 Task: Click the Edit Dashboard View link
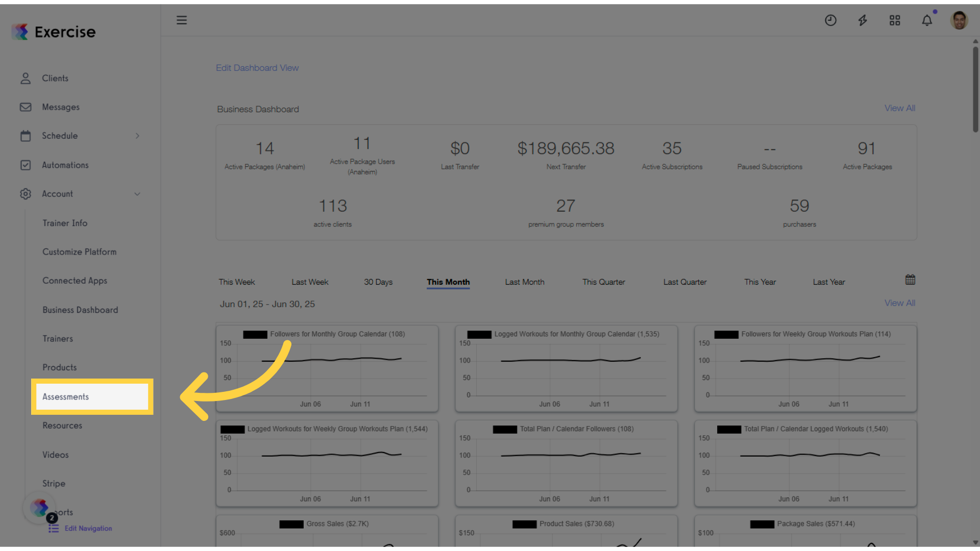click(x=257, y=68)
